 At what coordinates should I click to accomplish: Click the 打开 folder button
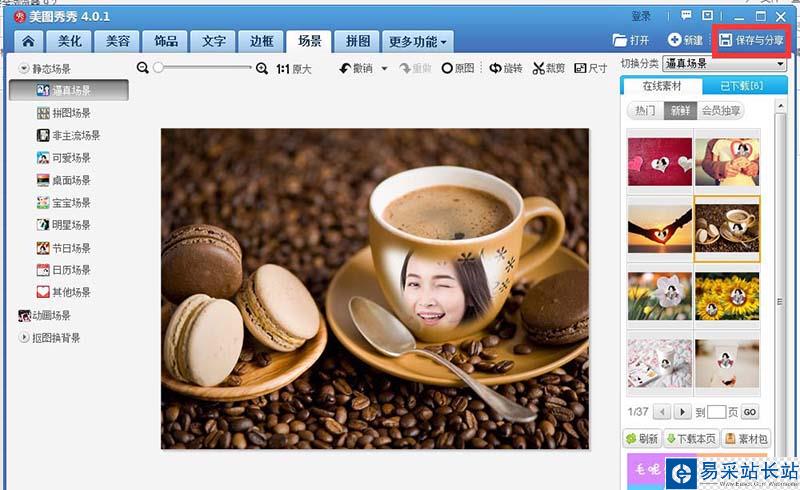click(631, 40)
